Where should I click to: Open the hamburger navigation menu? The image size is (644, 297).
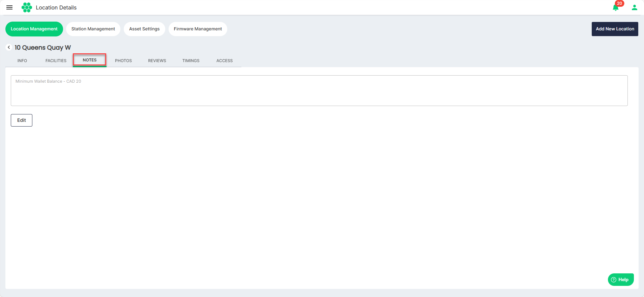coord(9,7)
